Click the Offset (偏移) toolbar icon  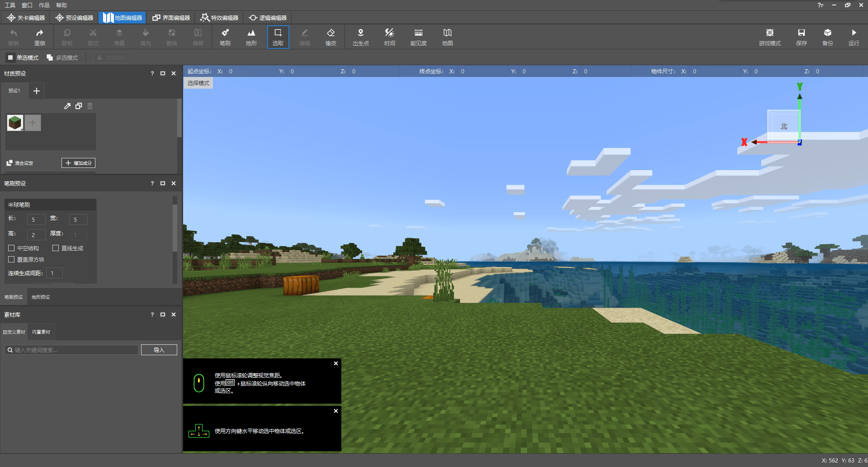point(198,37)
